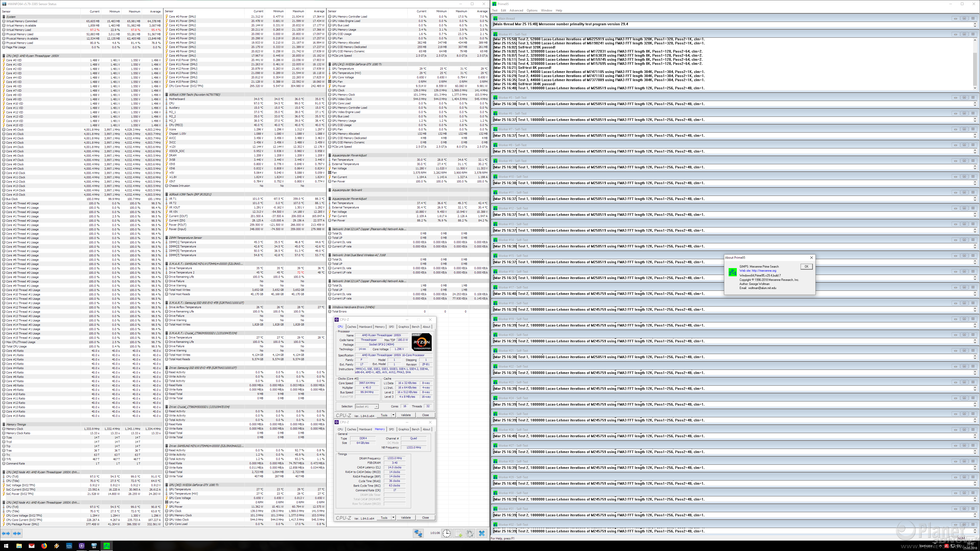Viewport: 980px width, 551px height.
Task: Open Amazon Music from taskbar
Action: (69, 546)
